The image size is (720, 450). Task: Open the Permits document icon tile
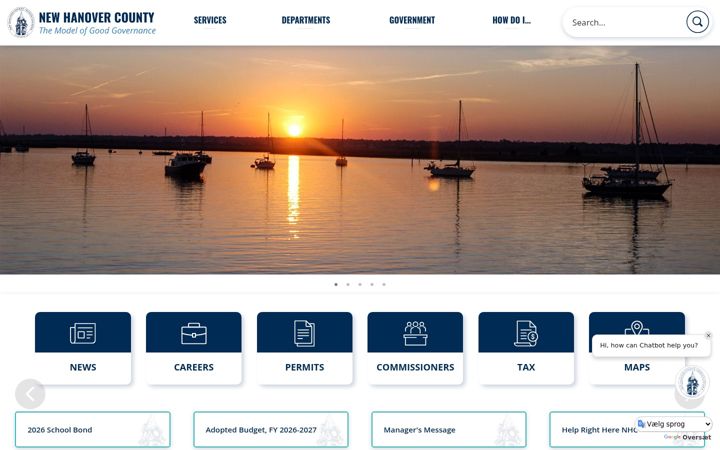[x=304, y=333]
